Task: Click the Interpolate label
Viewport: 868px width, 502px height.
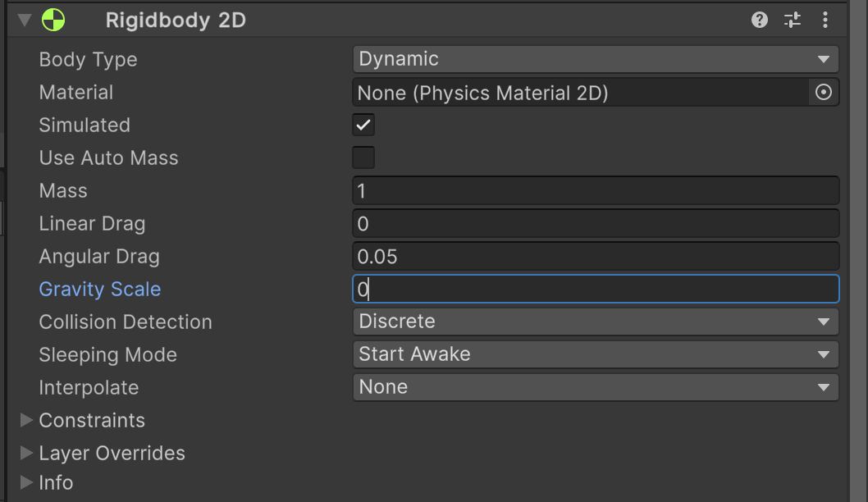Action: pos(89,387)
